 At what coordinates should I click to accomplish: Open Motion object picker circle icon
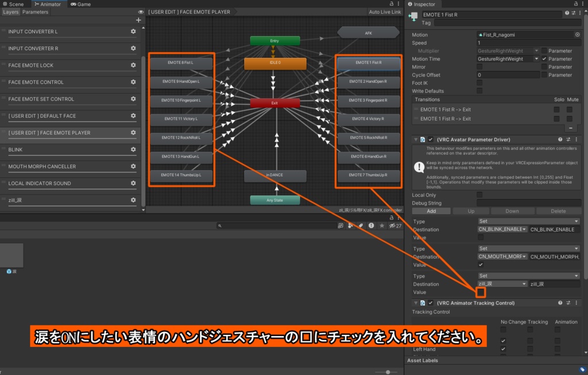point(578,34)
